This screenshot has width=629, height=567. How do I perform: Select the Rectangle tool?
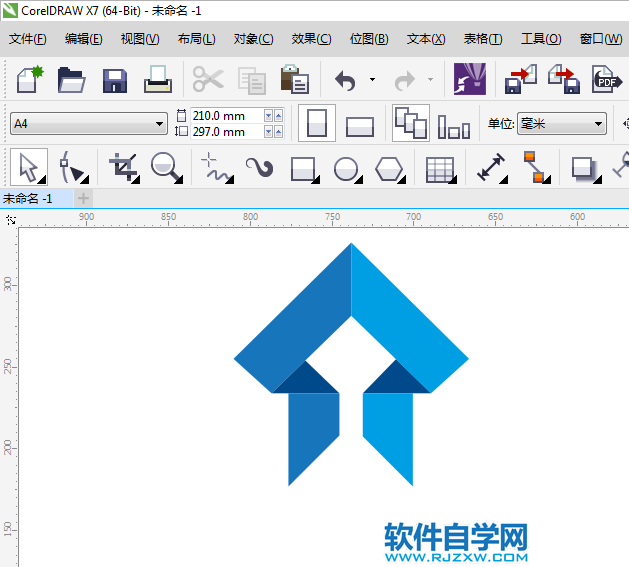[x=305, y=170]
